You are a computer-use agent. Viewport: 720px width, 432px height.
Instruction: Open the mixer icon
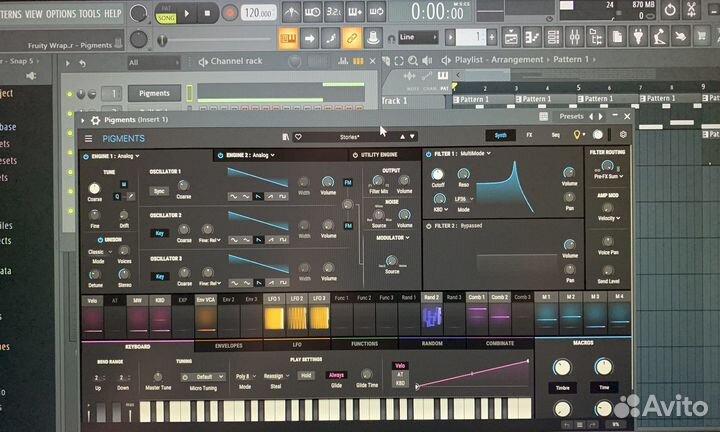coord(574,37)
